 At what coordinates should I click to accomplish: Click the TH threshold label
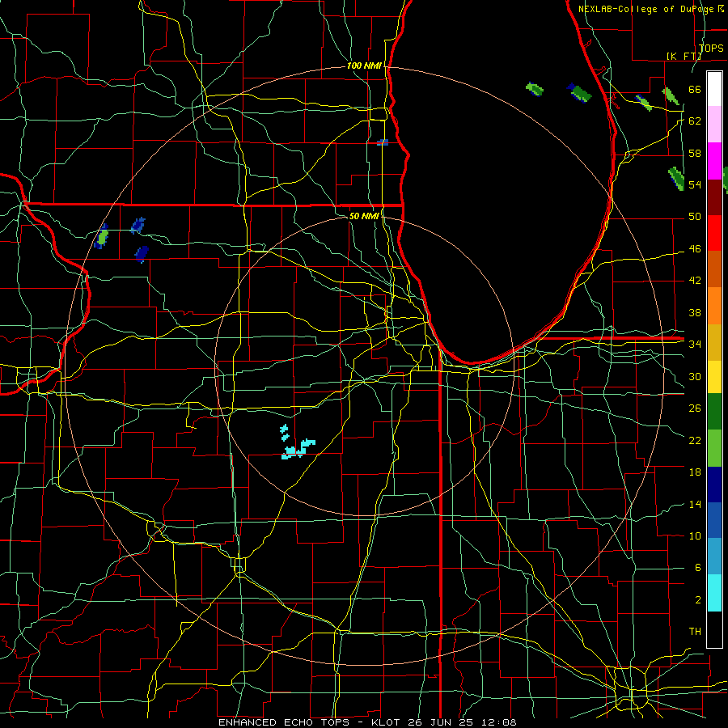[x=695, y=632]
